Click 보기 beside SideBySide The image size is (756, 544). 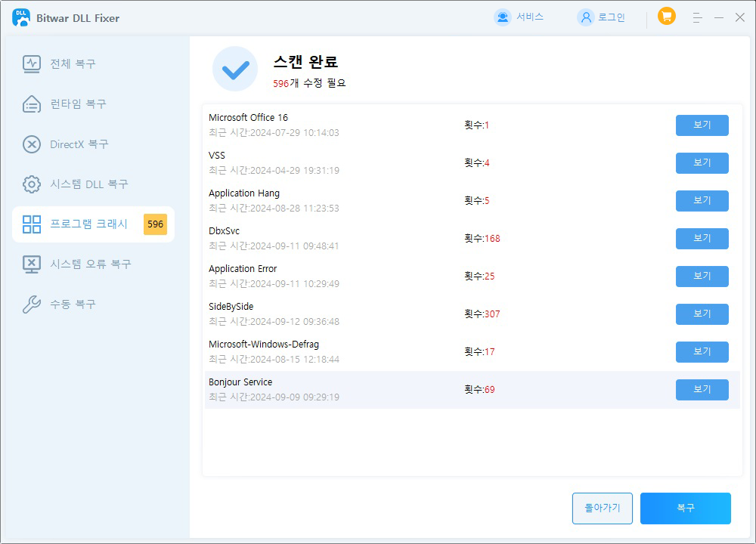702,314
